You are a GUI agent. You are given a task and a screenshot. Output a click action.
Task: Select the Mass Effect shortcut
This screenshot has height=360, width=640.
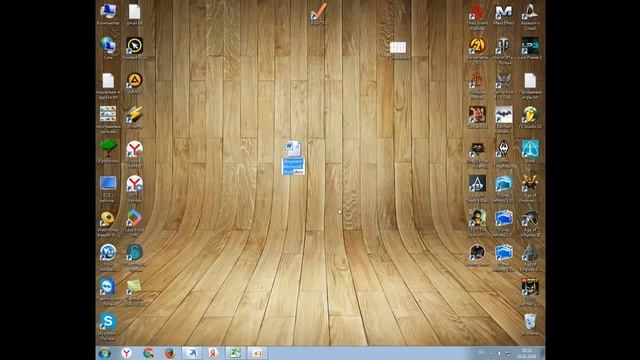point(504,15)
